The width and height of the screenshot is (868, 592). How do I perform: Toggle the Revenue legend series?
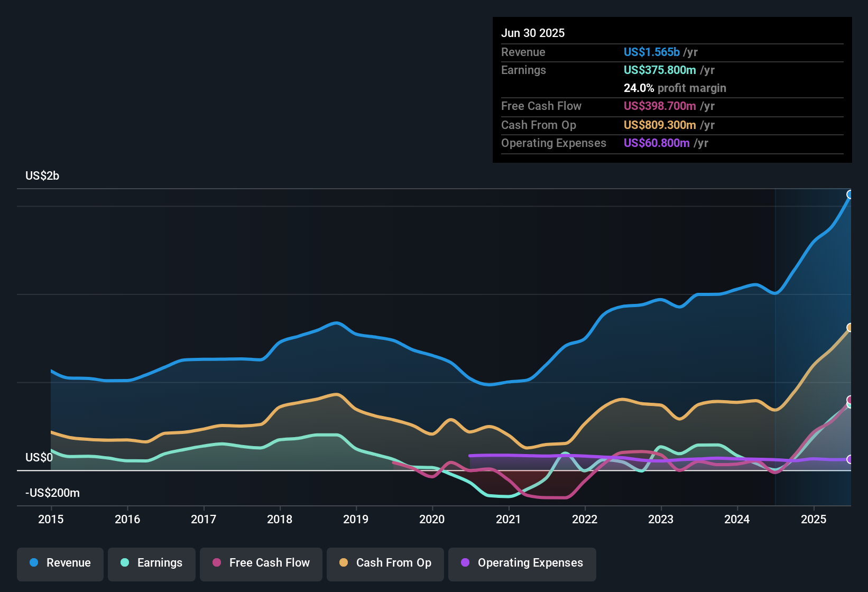[x=60, y=563]
